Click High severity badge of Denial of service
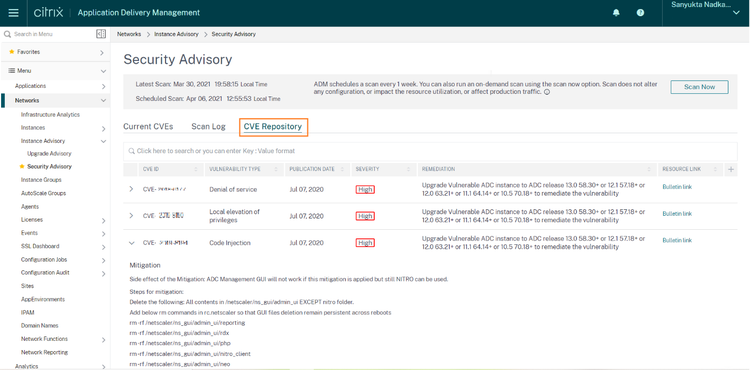Image resolution: width=750 pixels, height=370 pixels. [365, 189]
